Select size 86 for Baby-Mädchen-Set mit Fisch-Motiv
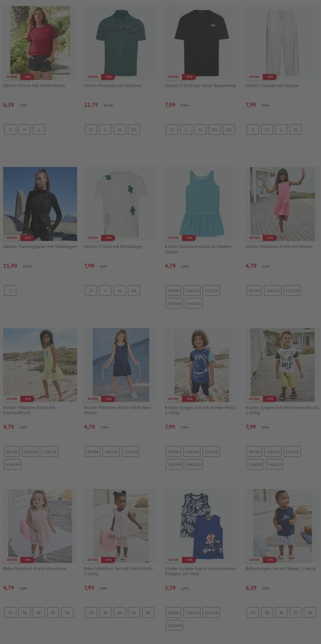The image size is (321, 644). pyautogui.click(x=120, y=612)
